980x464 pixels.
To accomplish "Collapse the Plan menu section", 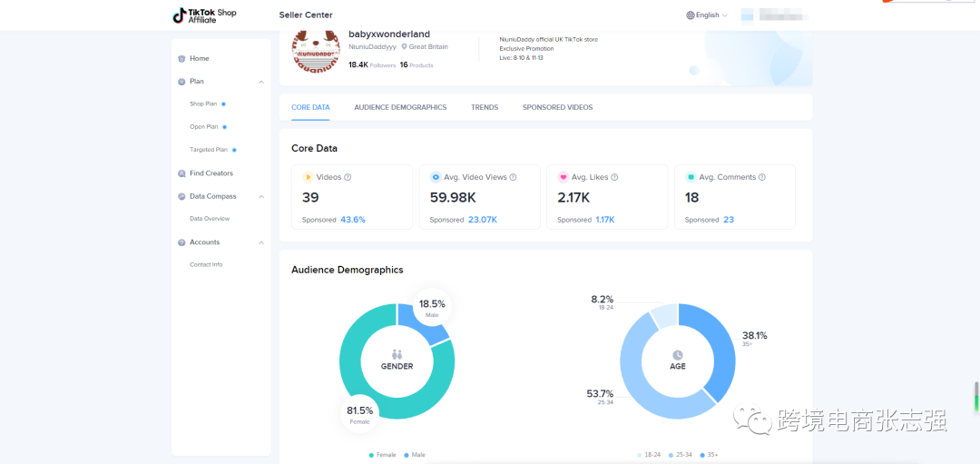I will point(261,82).
